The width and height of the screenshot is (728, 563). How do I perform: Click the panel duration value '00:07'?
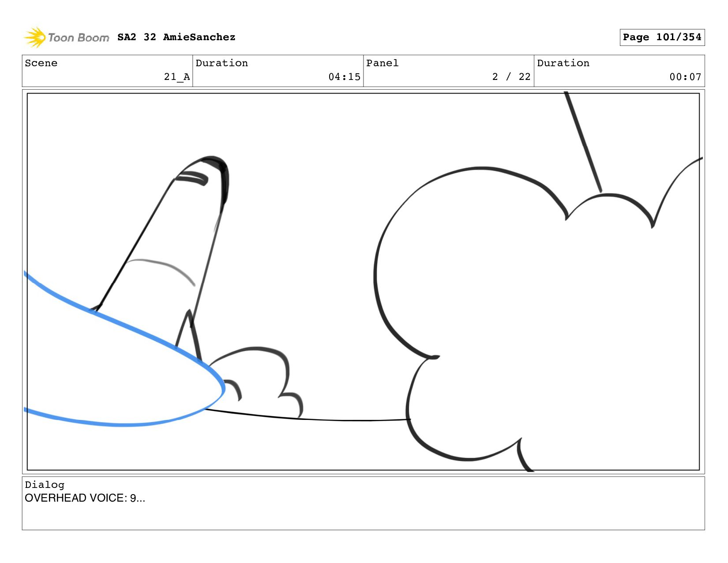click(x=685, y=77)
